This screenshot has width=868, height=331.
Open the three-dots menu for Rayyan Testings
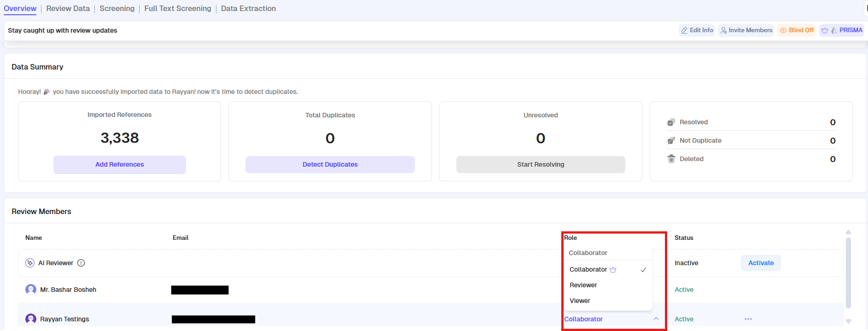pos(748,319)
